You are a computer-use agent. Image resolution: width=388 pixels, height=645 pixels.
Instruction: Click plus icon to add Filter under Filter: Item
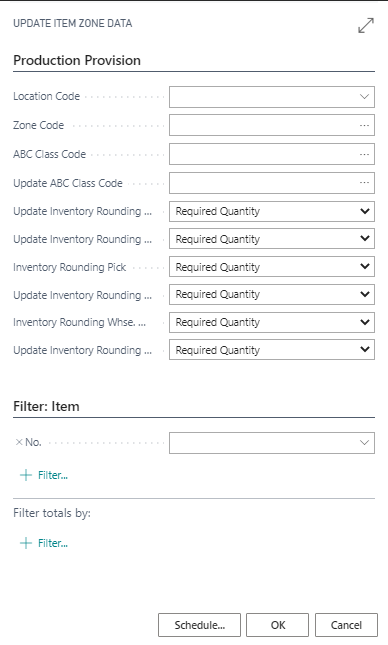click(26, 476)
